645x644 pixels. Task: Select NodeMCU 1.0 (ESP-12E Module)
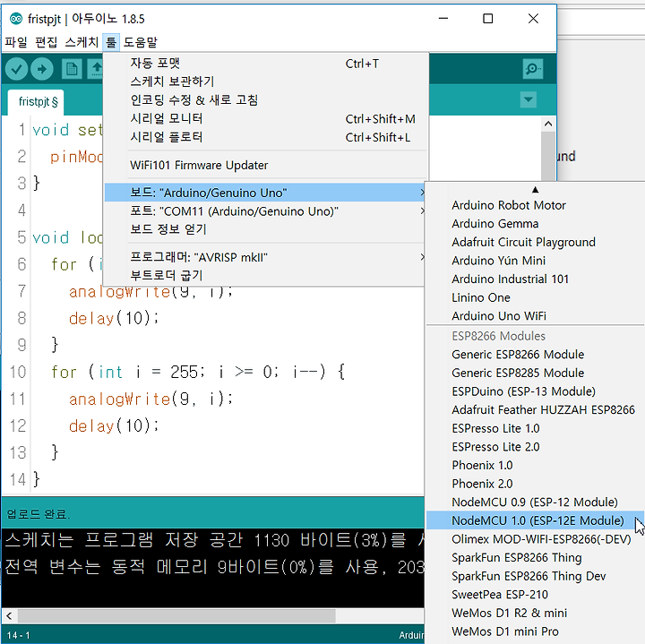click(x=536, y=520)
